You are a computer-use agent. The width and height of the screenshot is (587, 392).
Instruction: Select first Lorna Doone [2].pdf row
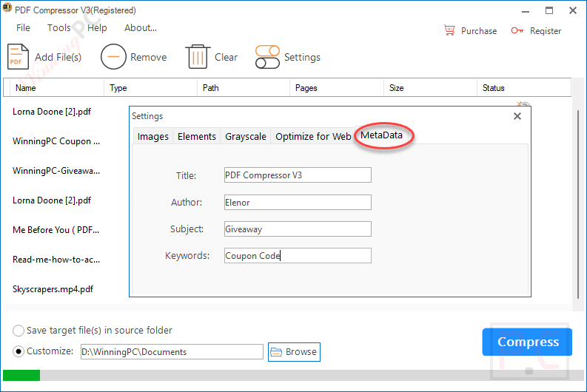pyautogui.click(x=52, y=112)
